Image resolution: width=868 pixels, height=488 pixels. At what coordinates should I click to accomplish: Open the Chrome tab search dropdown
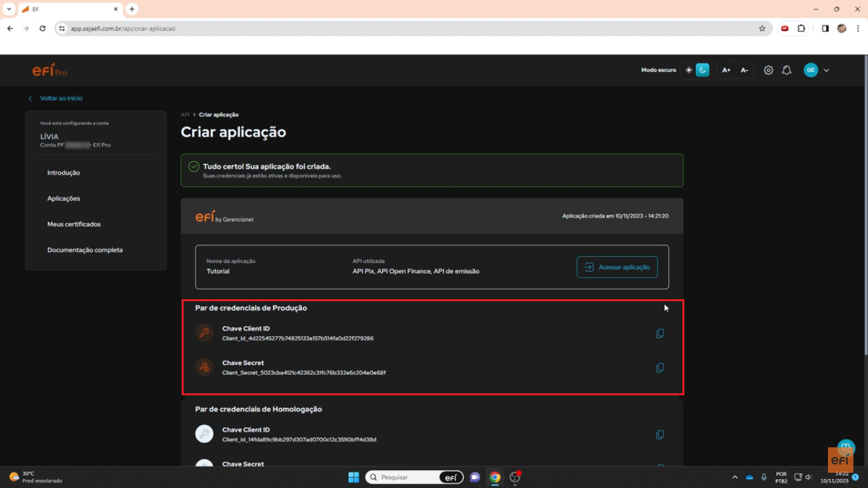(x=9, y=9)
